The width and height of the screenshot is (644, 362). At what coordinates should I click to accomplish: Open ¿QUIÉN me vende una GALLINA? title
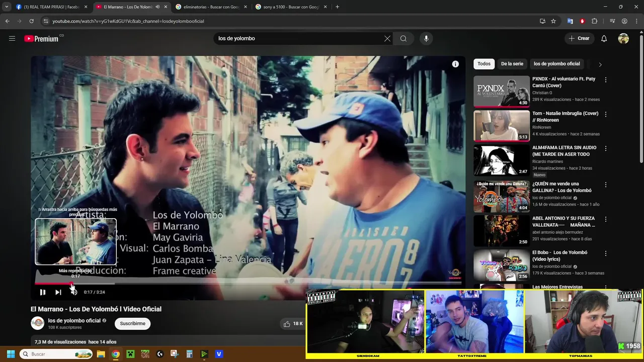pos(562,187)
